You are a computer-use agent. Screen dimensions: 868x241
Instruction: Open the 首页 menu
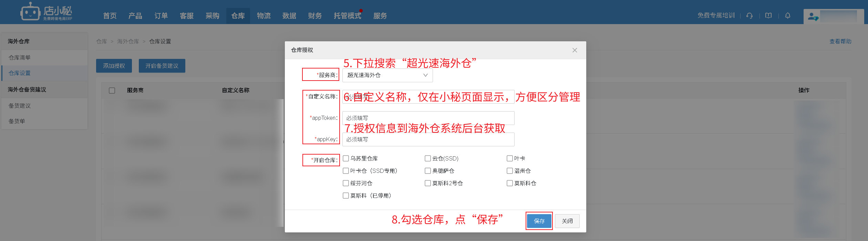[x=110, y=16]
